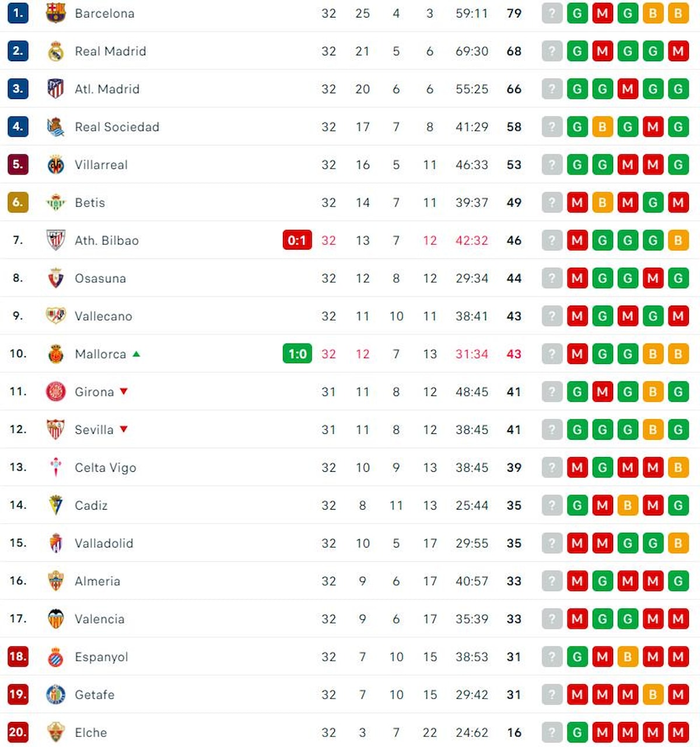700x747 pixels.
Task: Click the green up arrow beside Mallorca
Action: click(x=136, y=354)
